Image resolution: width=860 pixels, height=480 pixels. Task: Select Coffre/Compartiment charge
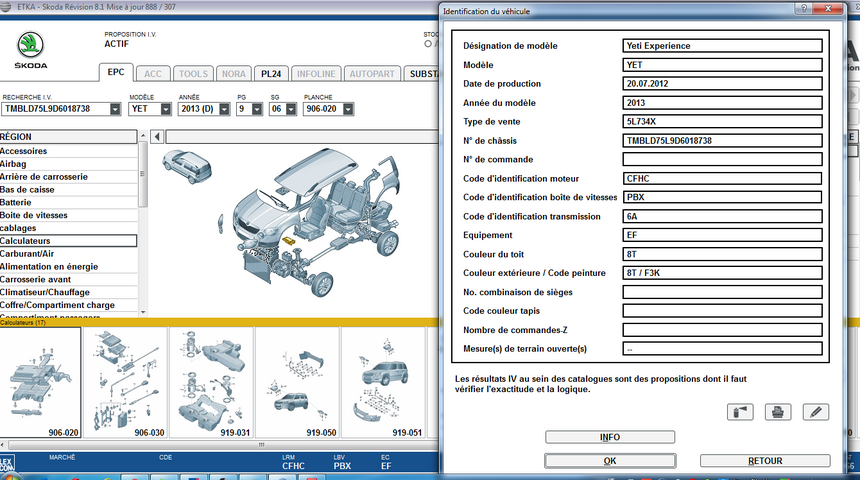click(x=69, y=305)
